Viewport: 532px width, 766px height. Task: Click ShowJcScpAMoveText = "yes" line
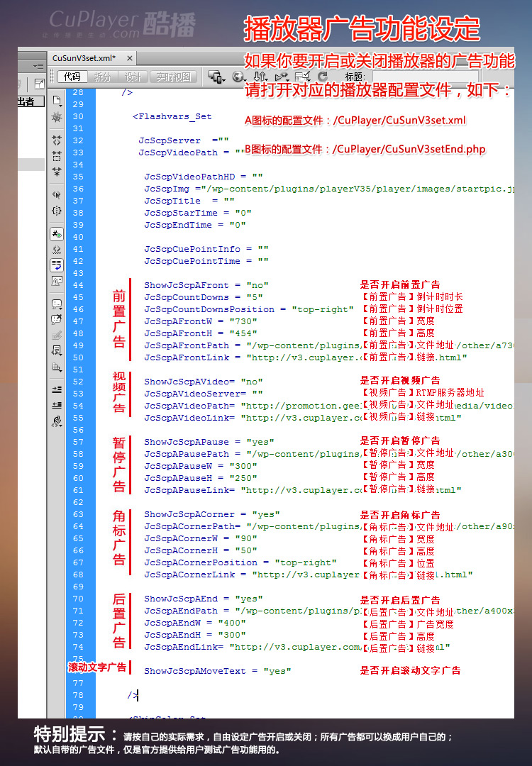pos(217,671)
